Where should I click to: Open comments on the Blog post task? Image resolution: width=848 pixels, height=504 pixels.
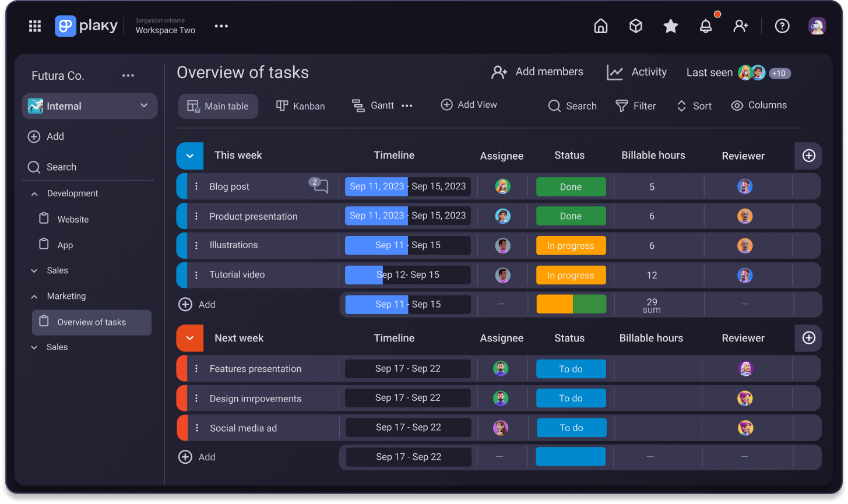[x=319, y=185]
